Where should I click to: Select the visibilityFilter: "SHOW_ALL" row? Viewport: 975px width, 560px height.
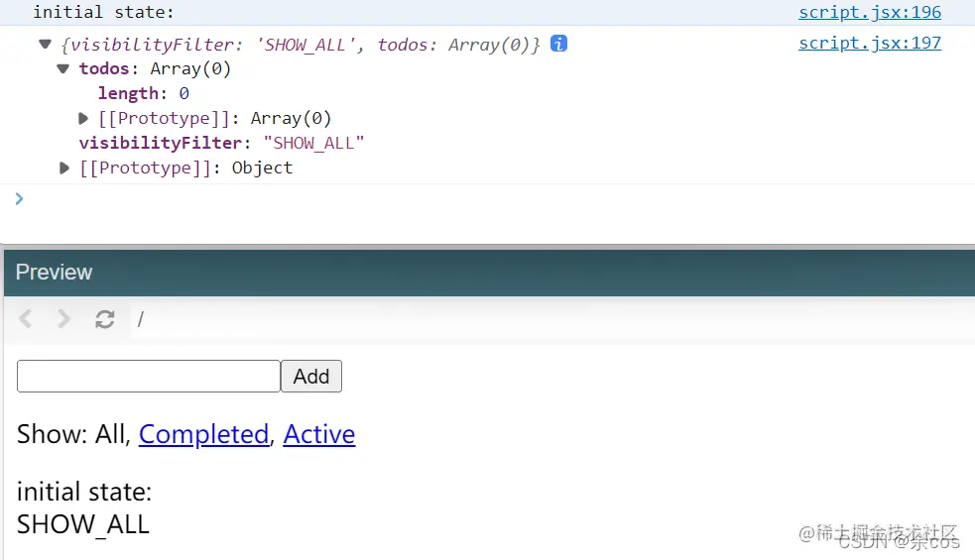[x=221, y=143]
